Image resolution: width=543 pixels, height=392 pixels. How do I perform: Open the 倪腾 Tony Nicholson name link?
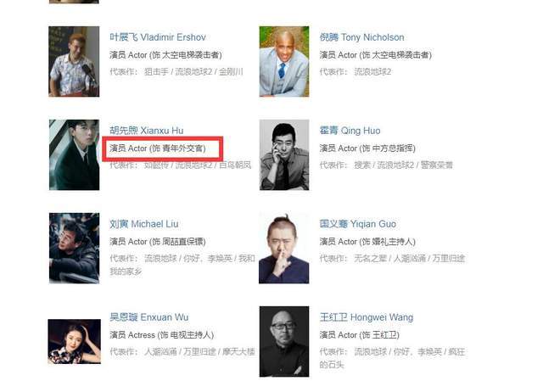[x=361, y=37]
